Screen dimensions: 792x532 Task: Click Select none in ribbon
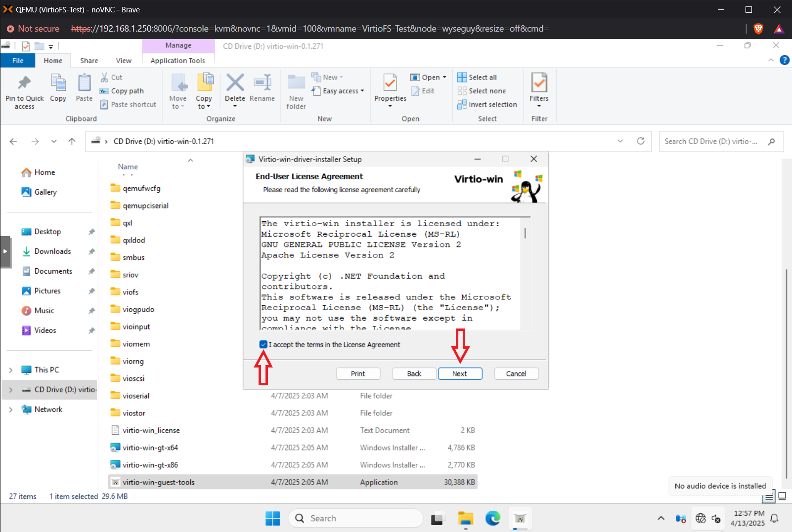482,91
